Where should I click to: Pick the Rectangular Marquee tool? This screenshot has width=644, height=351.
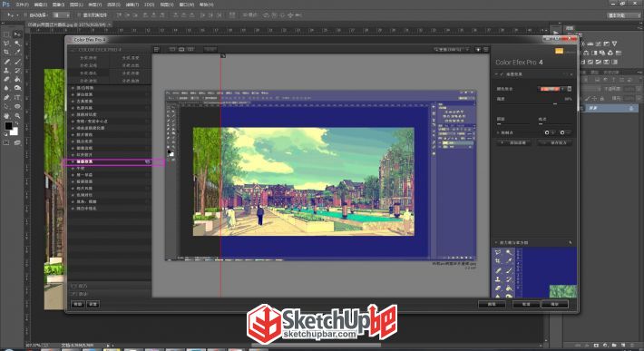click(6, 34)
